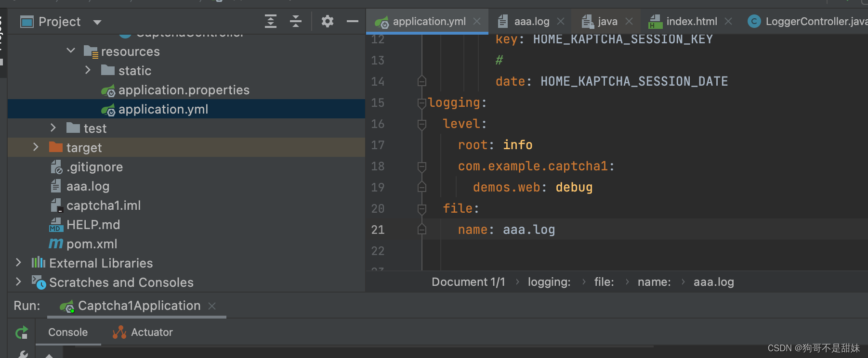The height and width of the screenshot is (358, 868).
Task: Click fold end marker at line 14
Action: [422, 81]
